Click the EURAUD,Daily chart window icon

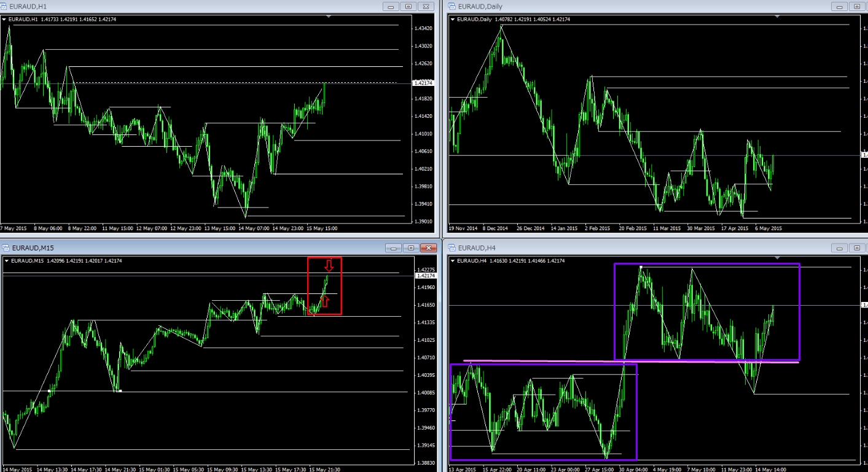click(452, 6)
